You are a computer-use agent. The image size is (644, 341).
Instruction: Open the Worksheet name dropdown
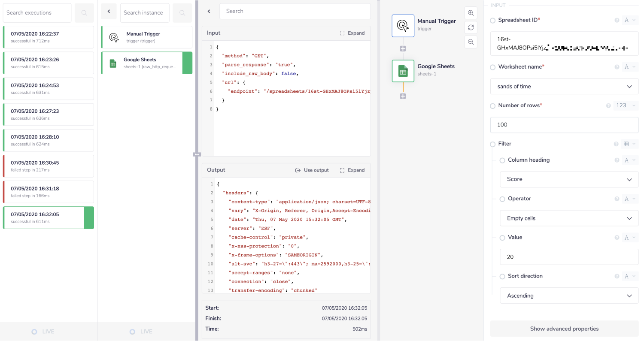click(564, 86)
